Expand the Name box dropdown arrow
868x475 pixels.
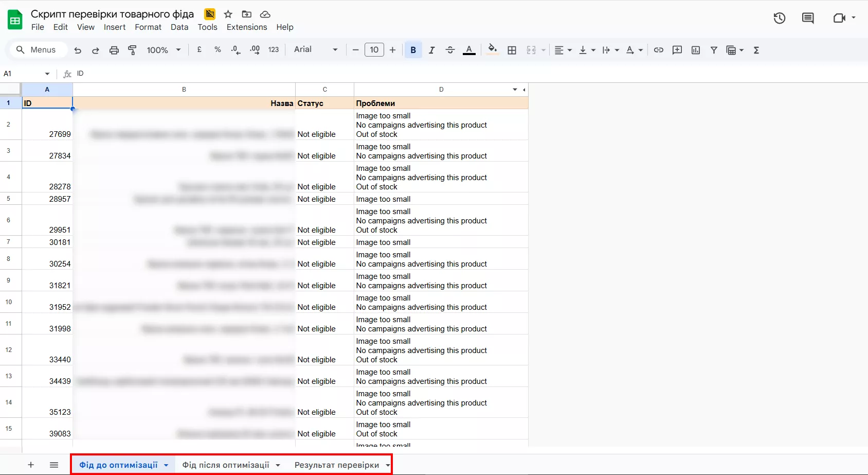pyautogui.click(x=47, y=74)
